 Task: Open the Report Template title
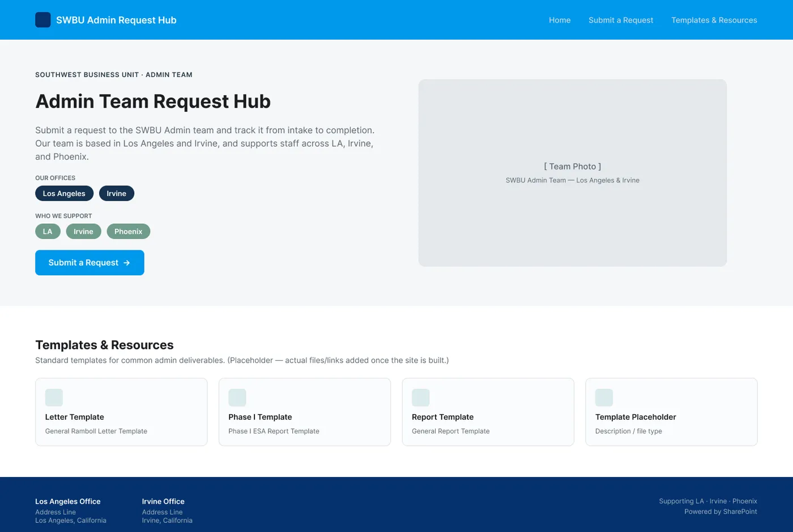[442, 417]
